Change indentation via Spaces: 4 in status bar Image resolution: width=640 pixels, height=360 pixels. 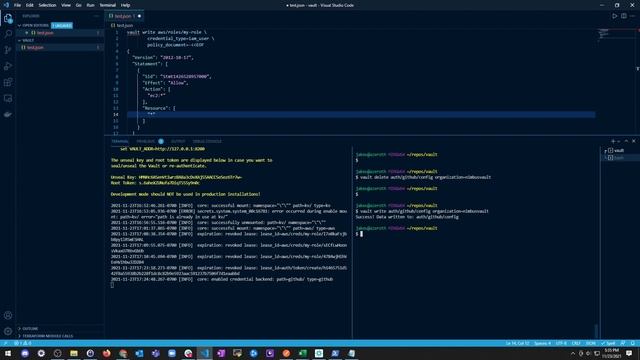pos(542,343)
